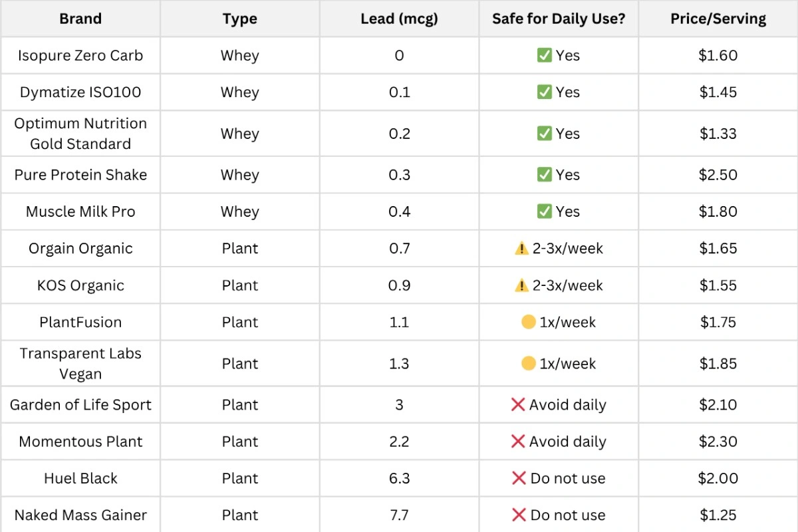
Task: Click the warning triangle in Orgain Organic row
Action: click(x=521, y=249)
